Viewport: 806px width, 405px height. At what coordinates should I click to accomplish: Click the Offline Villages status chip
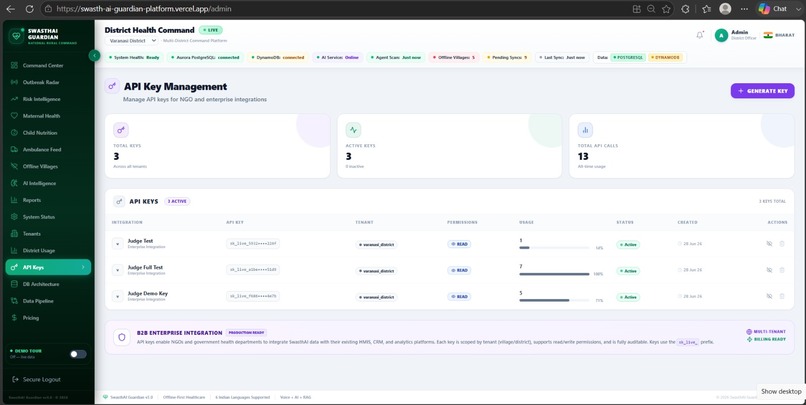[454, 58]
